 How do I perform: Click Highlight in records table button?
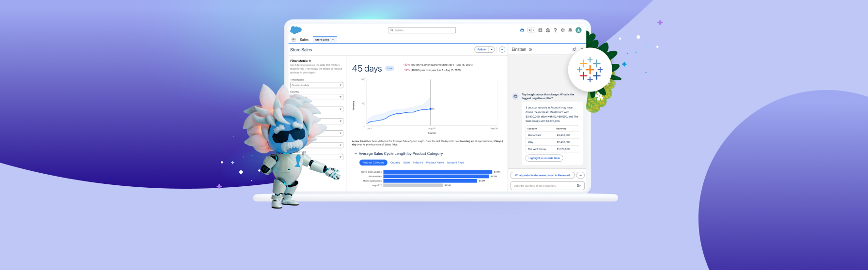pyautogui.click(x=544, y=158)
